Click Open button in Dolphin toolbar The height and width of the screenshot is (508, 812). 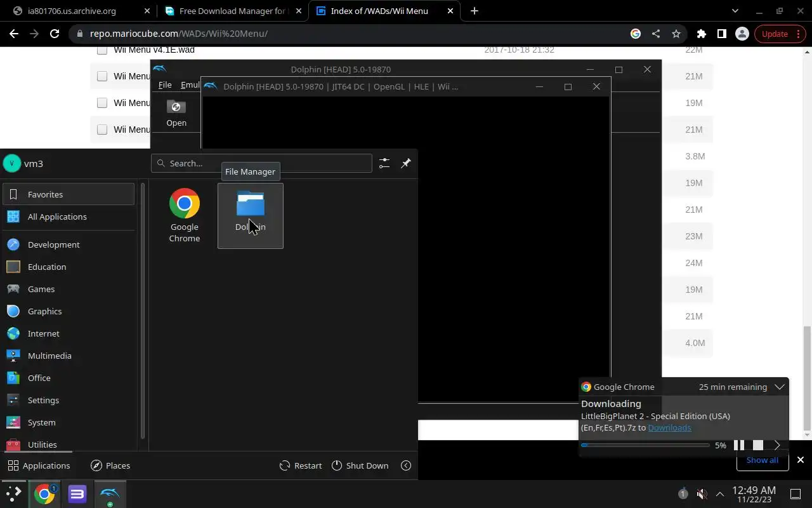(x=176, y=114)
